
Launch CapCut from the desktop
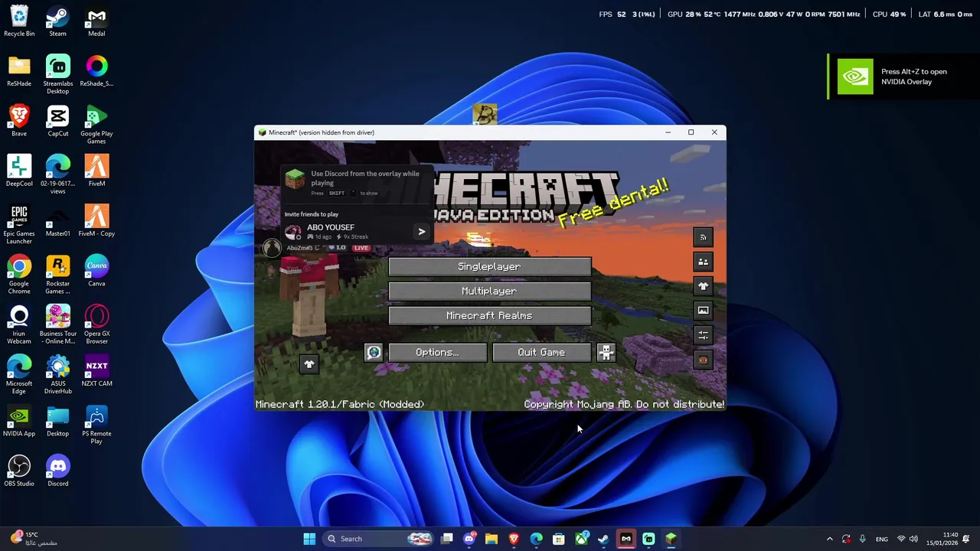(x=57, y=121)
